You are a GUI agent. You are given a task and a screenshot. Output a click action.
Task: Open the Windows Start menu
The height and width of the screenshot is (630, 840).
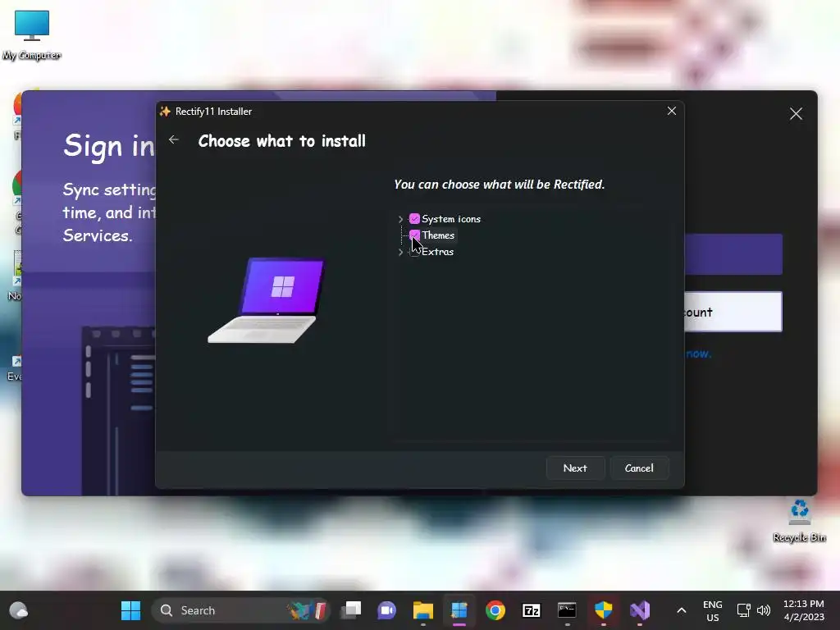[x=130, y=610]
